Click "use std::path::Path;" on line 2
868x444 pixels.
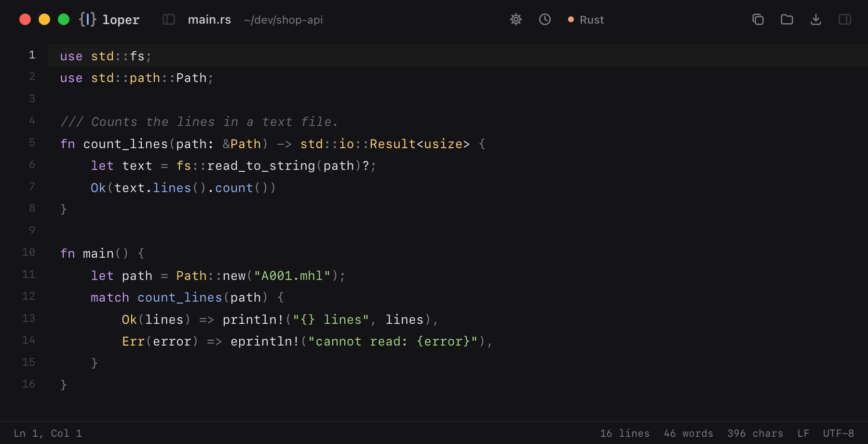click(x=136, y=78)
